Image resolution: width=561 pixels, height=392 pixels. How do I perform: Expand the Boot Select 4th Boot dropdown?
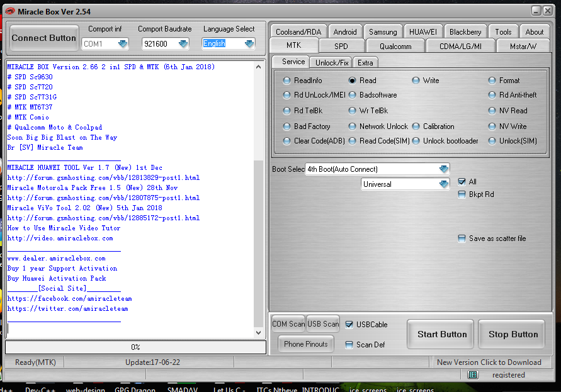pyautogui.click(x=444, y=169)
